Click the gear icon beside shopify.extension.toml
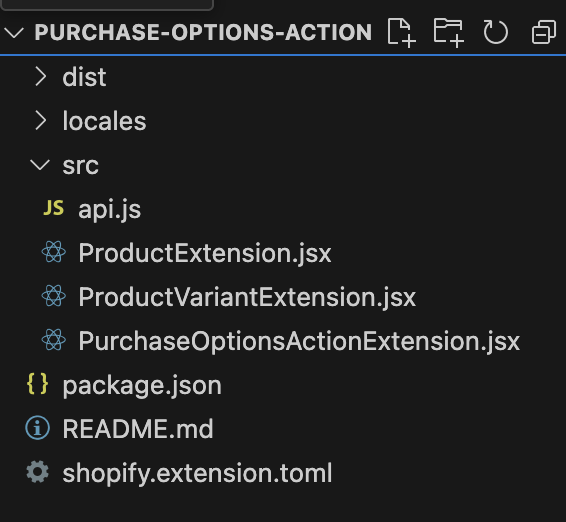 (38, 472)
